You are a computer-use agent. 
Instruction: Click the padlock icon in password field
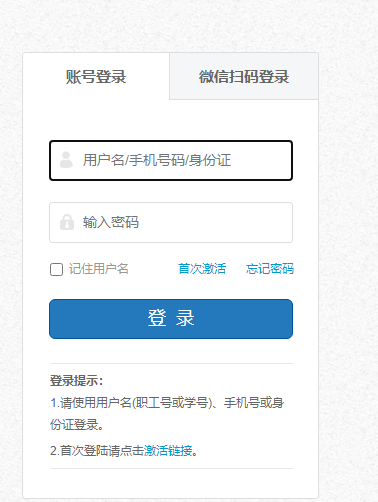(x=67, y=222)
